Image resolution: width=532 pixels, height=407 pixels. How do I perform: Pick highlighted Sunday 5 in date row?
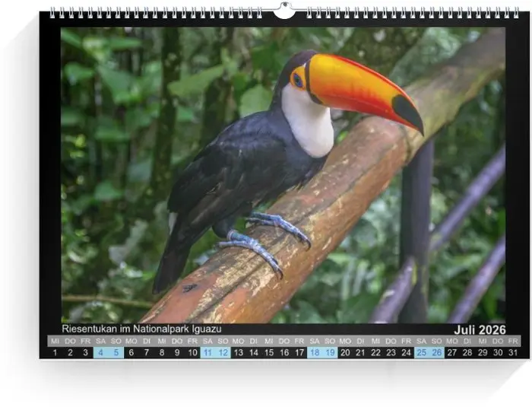click(116, 353)
